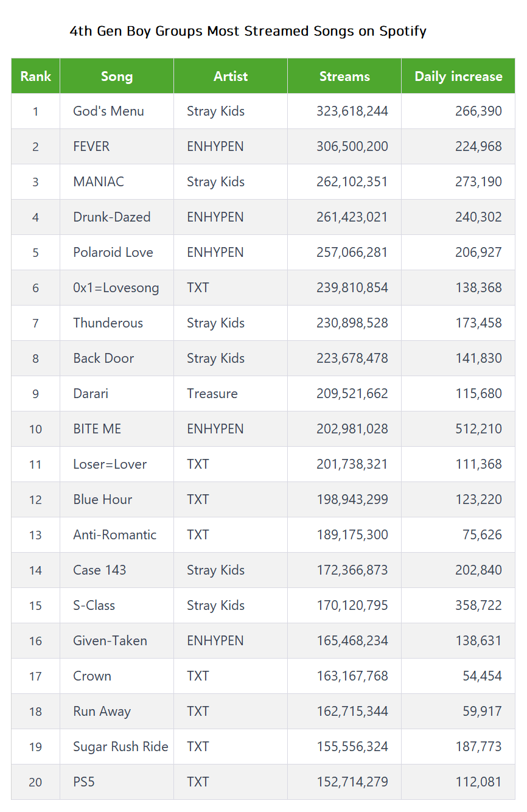Sort by Daily increase header
Screen dimensions: 527x812
click(x=458, y=76)
